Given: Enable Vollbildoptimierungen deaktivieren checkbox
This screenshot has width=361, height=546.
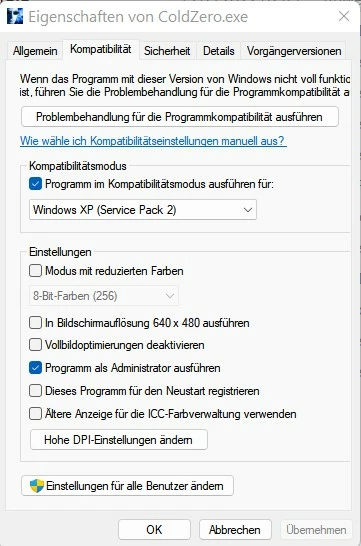Looking at the screenshot, I should pos(36,345).
